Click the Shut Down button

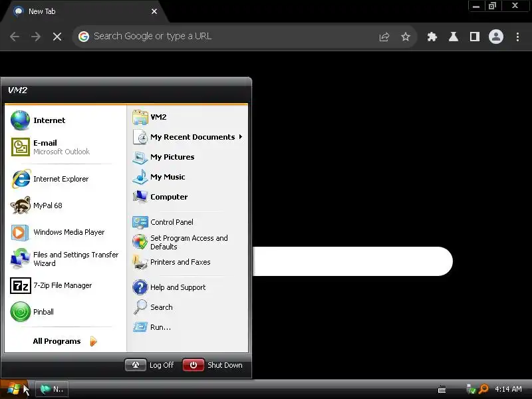213,365
